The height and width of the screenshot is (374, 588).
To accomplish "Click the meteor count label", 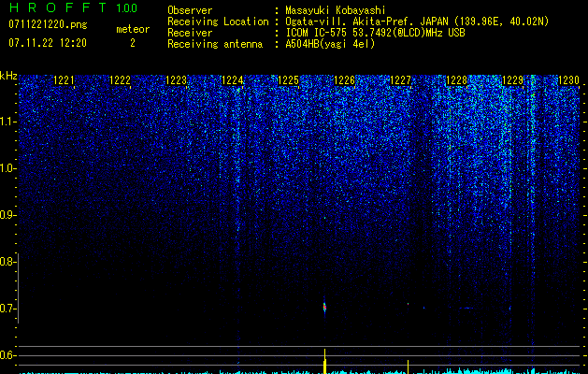I will 133,29.
